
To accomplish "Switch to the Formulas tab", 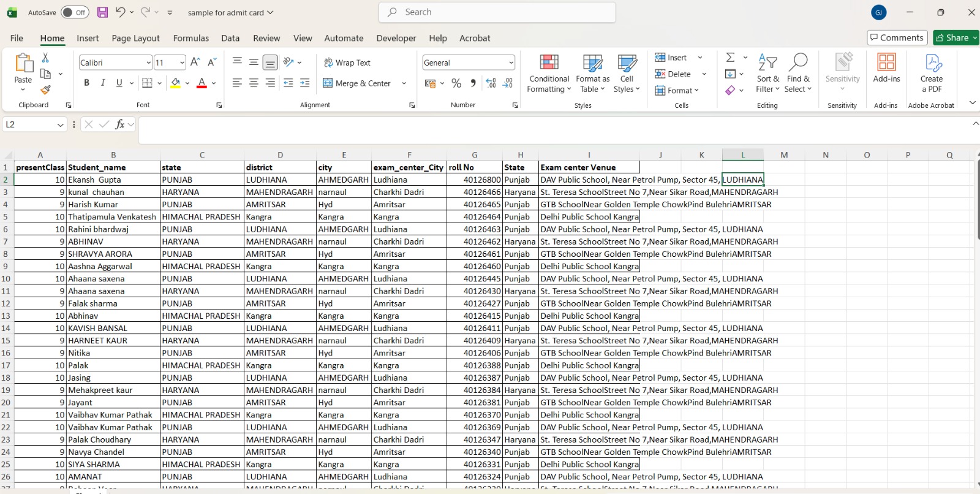I will click(x=191, y=38).
